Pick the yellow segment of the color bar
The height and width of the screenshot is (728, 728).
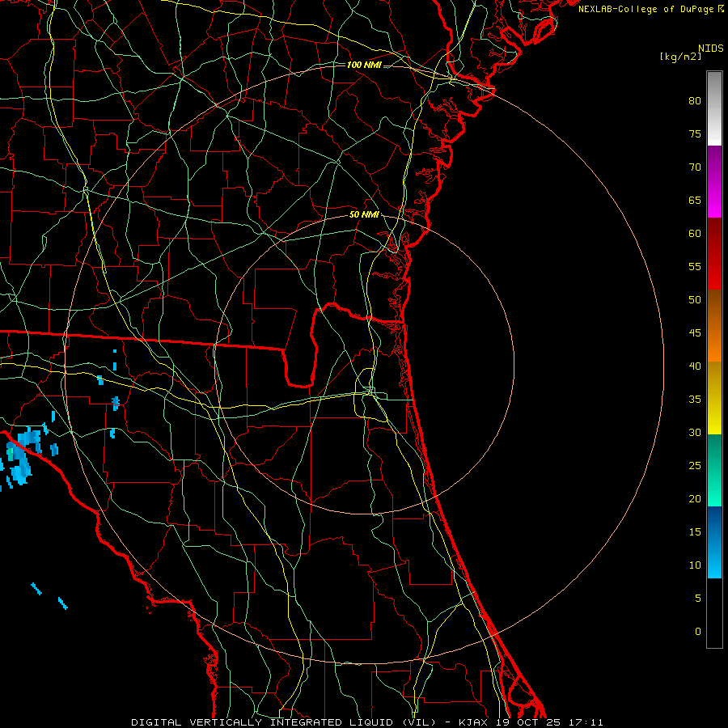click(x=714, y=398)
